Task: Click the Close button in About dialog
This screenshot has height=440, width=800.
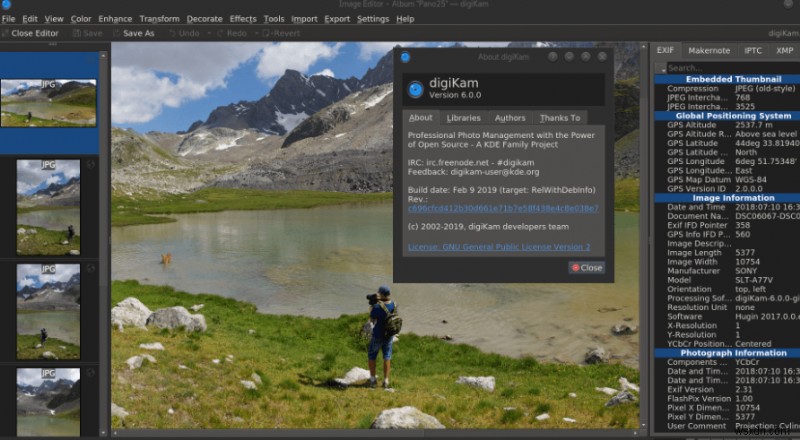Action: [x=587, y=267]
